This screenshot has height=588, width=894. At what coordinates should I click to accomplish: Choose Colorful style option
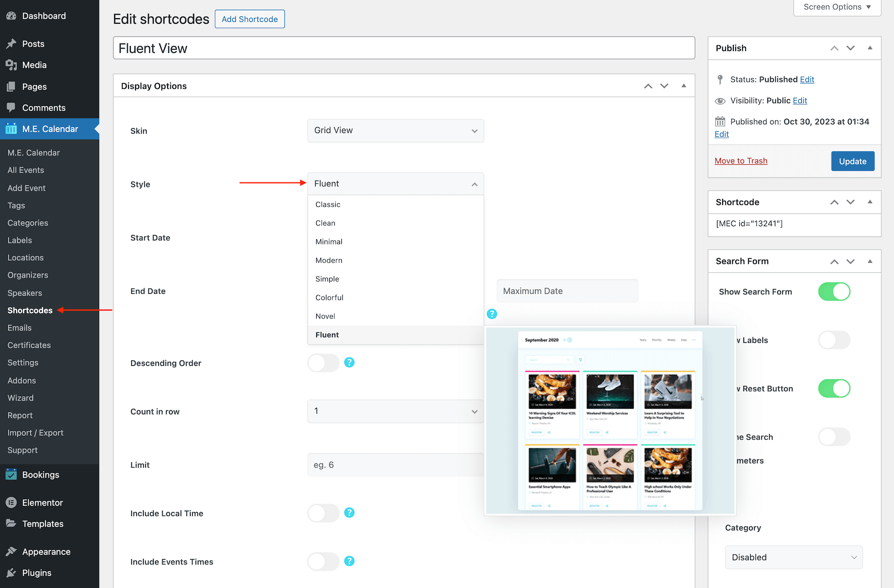(329, 297)
